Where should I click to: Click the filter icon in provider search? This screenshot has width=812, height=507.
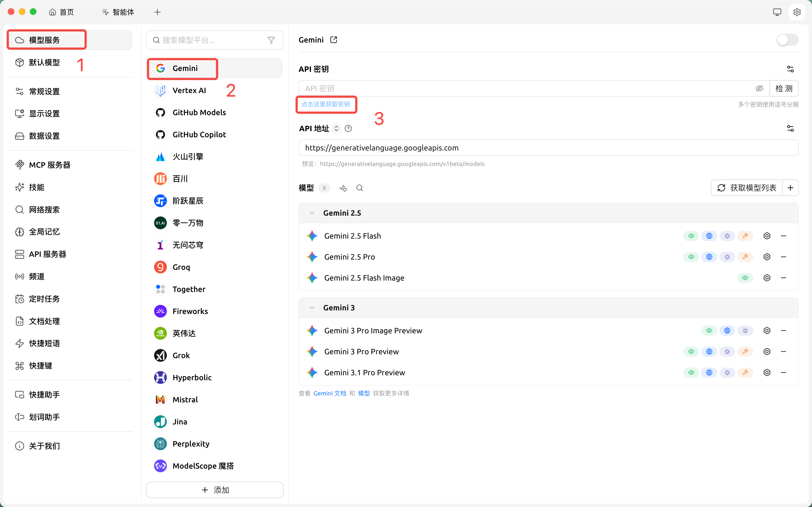coord(271,40)
